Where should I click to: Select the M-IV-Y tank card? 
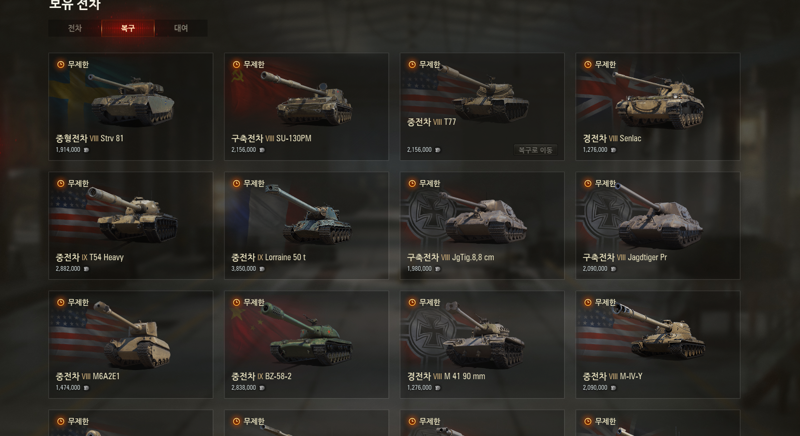click(x=658, y=344)
